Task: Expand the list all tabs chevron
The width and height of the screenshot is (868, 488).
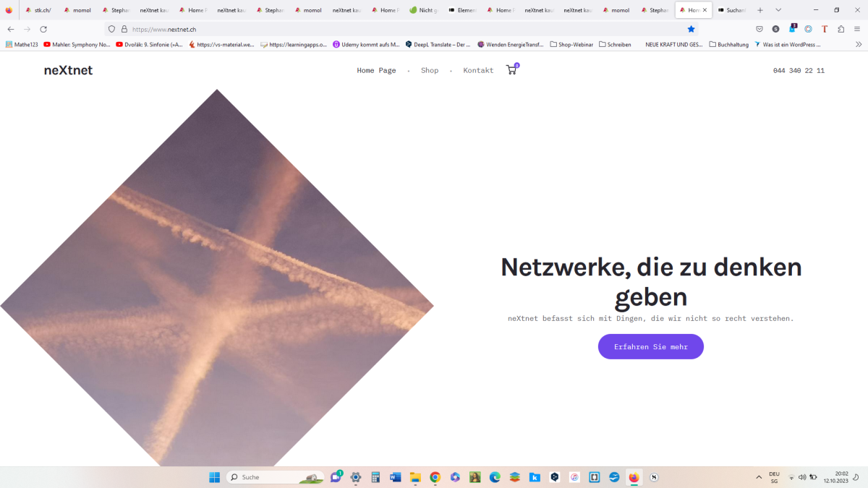Action: [778, 10]
